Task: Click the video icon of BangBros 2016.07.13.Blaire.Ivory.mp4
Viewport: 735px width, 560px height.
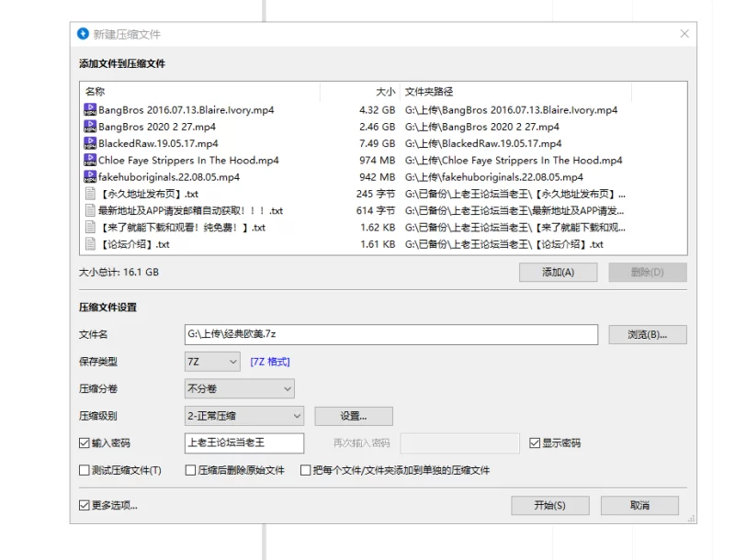Action: click(x=90, y=109)
